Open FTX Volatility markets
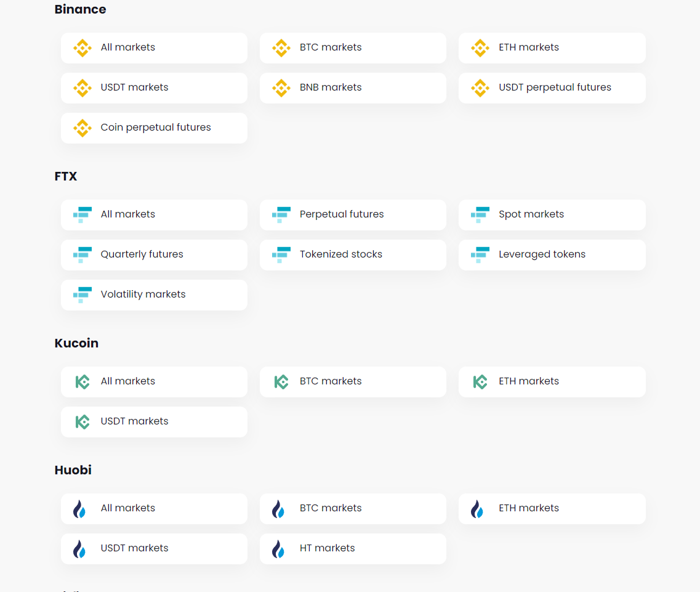This screenshot has height=592, width=700. click(154, 295)
